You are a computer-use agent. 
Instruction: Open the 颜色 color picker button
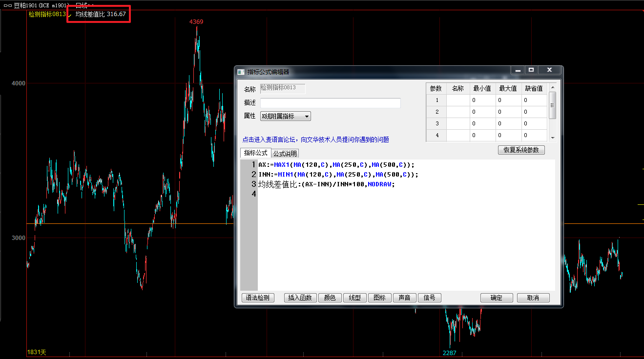pyautogui.click(x=330, y=298)
